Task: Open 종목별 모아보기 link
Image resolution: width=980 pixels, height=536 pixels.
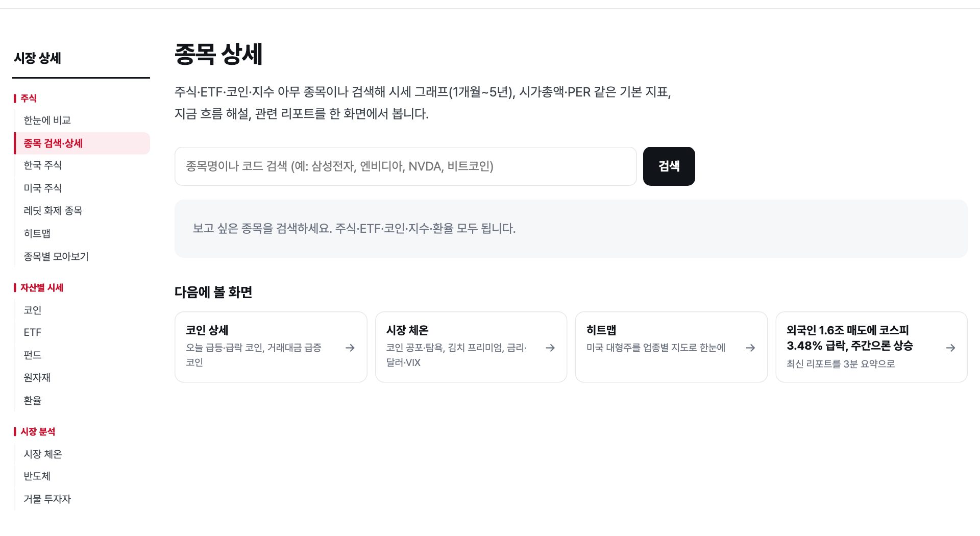Action: coord(56,257)
